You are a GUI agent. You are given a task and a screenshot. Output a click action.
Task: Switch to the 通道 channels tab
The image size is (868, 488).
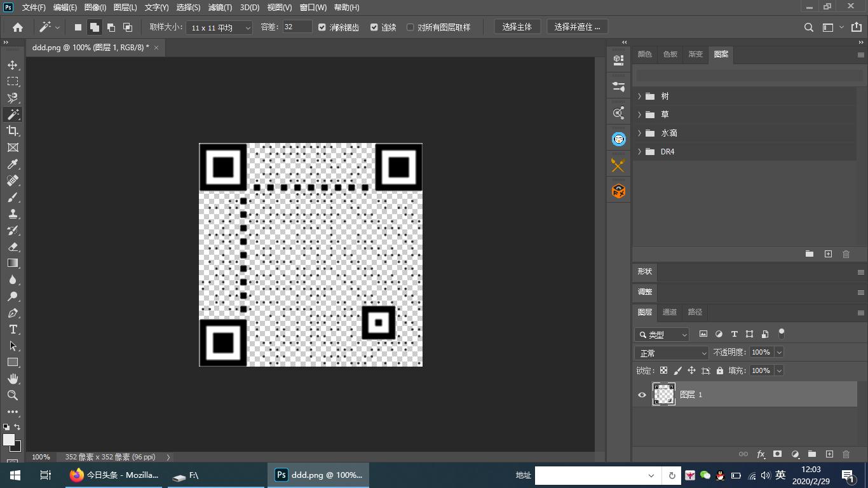[x=670, y=312]
